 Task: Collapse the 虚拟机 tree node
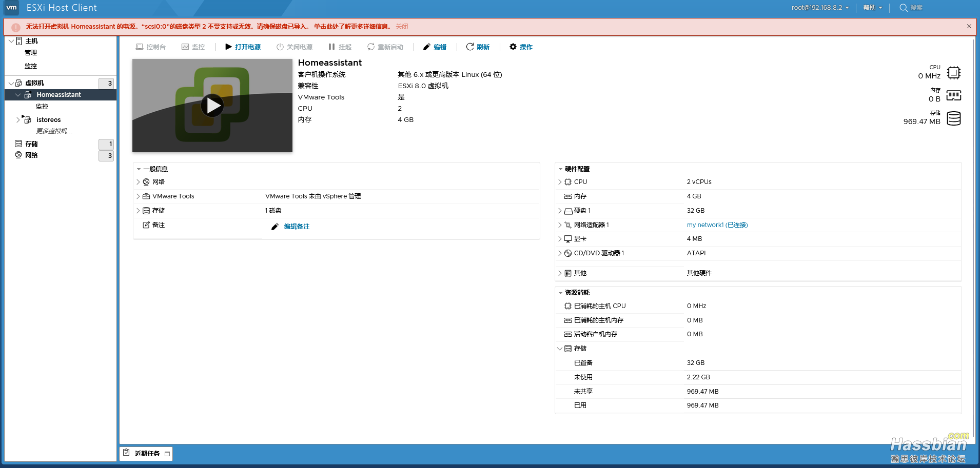pos(11,83)
